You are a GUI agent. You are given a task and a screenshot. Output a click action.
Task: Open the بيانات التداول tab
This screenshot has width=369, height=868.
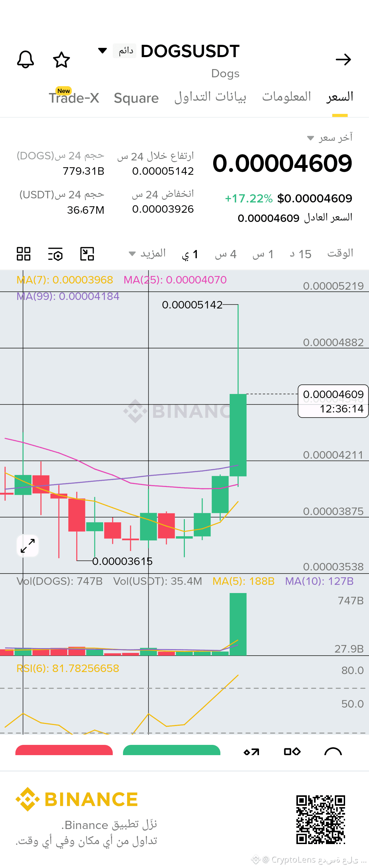pyautogui.click(x=210, y=97)
